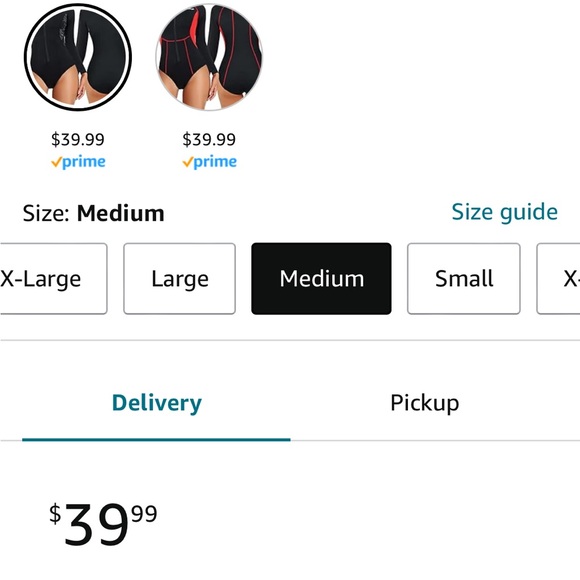This screenshot has width=580, height=580.
Task: Click the "Size:" label text
Action: [x=46, y=213]
